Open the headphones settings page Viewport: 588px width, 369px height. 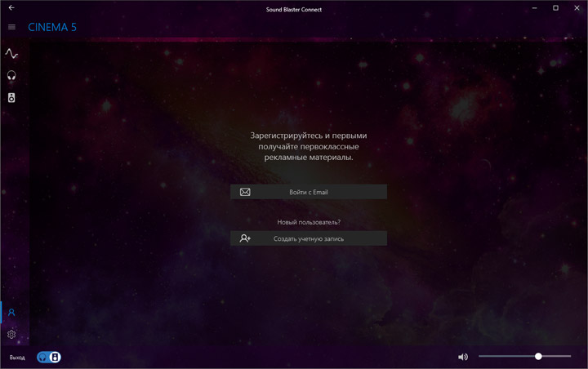11,76
